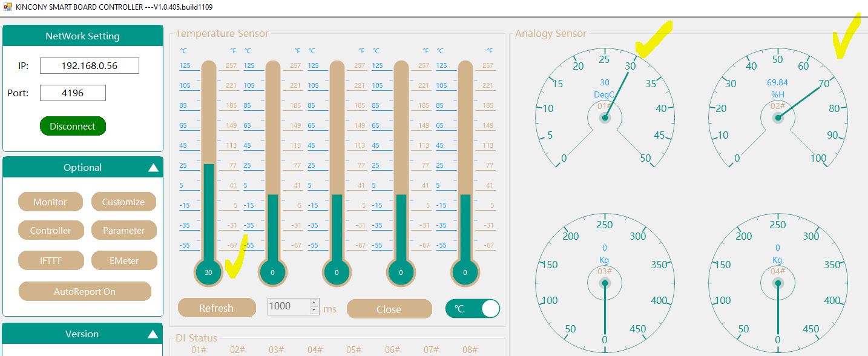Viewport: 868px width, 356px height.
Task: Click the 04# Kg gauge center hub
Action: 778,283
